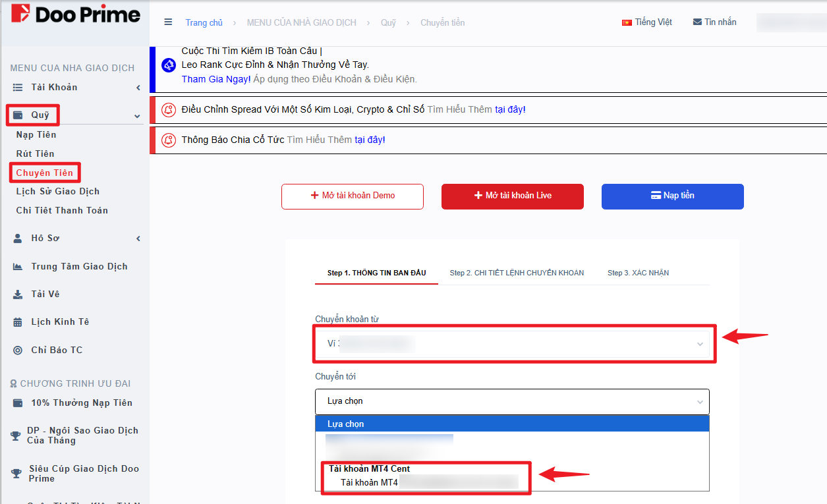Open 10% Thưởng Nạp Tiền menu item
The image size is (827, 504).
pos(82,403)
